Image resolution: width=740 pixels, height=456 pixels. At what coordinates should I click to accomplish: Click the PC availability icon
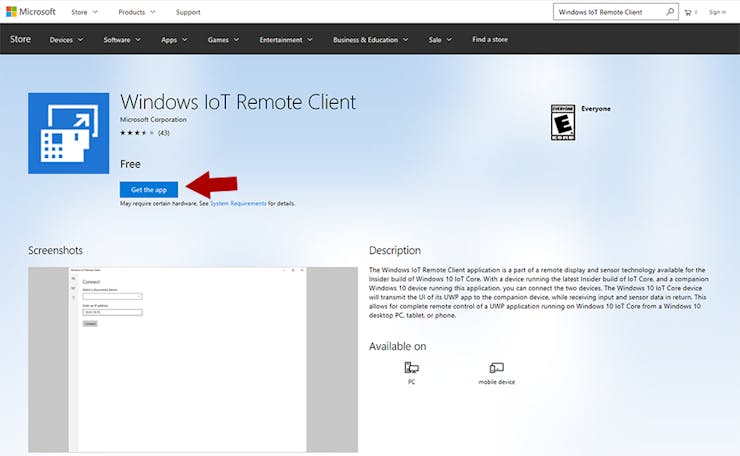point(412,368)
